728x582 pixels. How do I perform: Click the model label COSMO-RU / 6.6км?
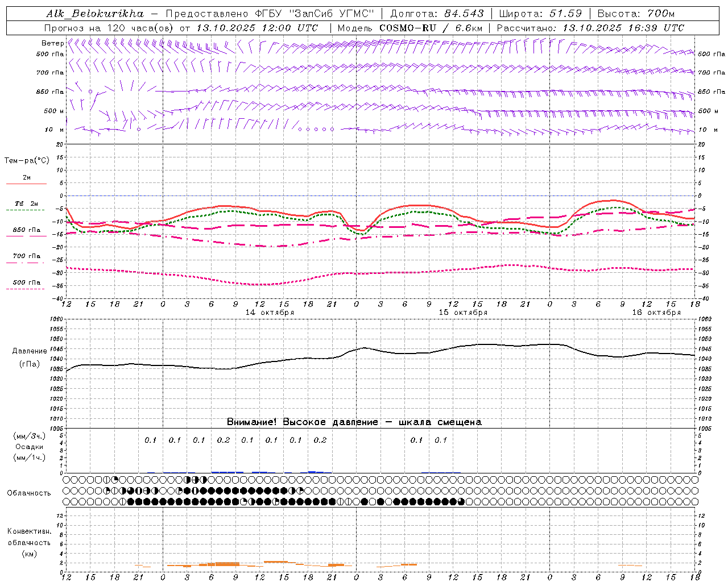(431, 28)
